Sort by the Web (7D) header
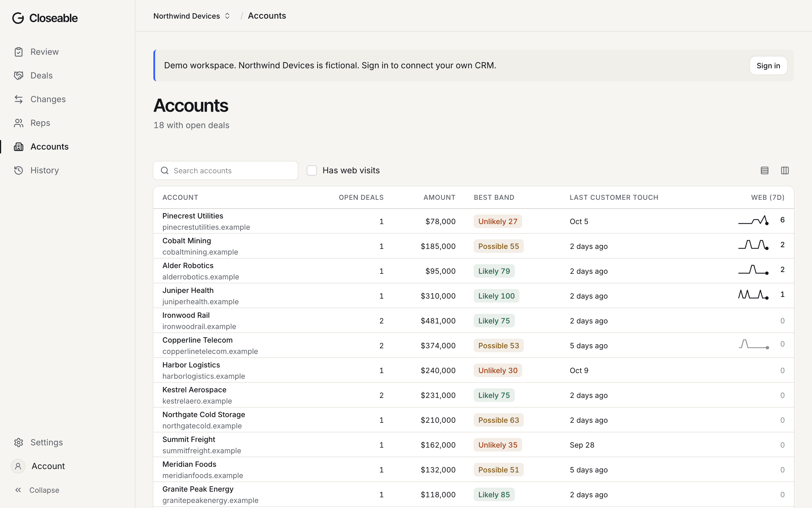The height and width of the screenshot is (508, 812). point(768,198)
